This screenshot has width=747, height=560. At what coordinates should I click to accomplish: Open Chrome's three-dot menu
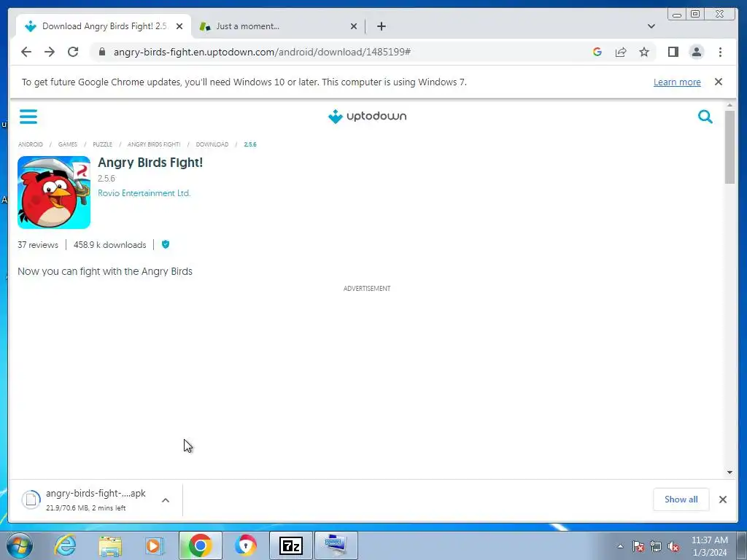[720, 52]
